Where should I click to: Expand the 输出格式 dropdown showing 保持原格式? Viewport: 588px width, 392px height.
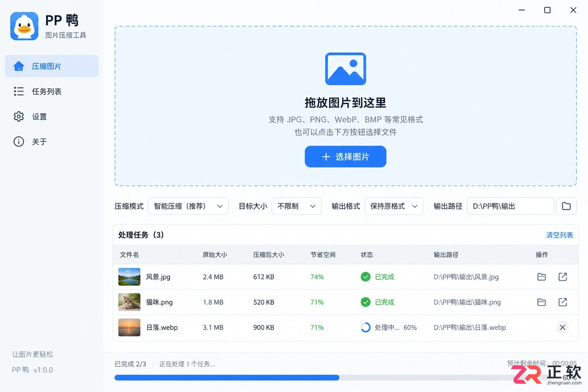394,206
